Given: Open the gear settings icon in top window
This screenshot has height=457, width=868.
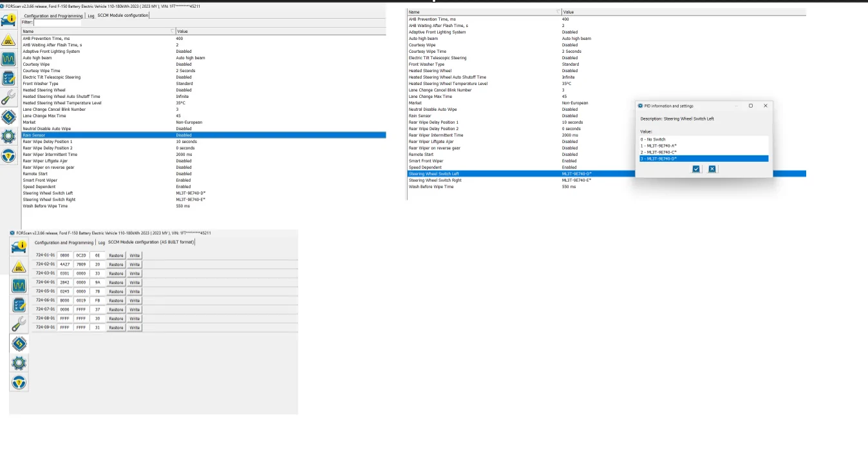Looking at the screenshot, I should (x=9, y=136).
